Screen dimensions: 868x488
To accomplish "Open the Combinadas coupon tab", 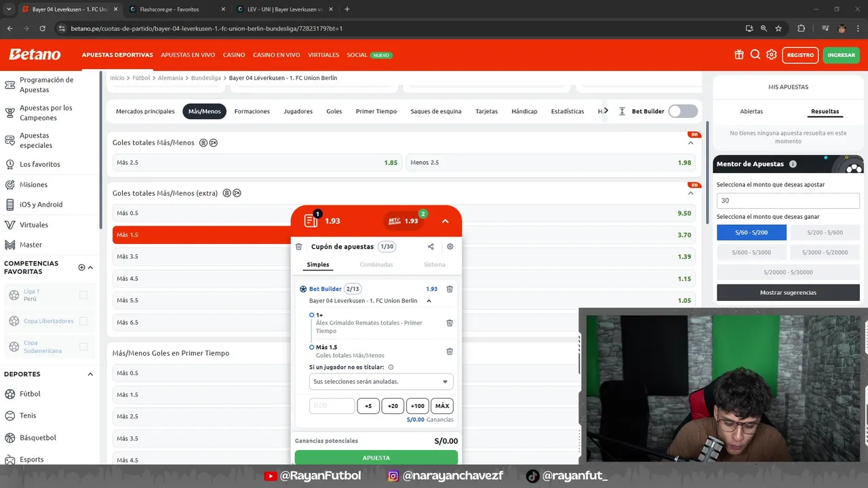I will pyautogui.click(x=376, y=264).
